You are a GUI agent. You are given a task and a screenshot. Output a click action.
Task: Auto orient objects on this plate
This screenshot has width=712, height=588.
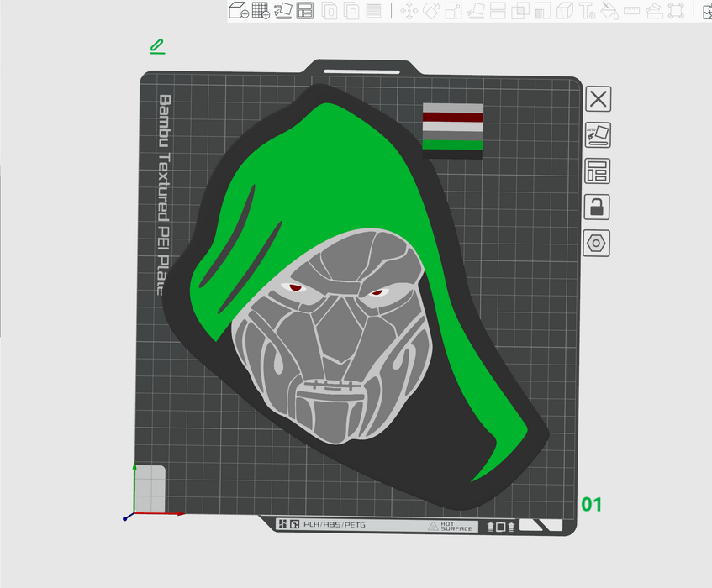tap(598, 135)
